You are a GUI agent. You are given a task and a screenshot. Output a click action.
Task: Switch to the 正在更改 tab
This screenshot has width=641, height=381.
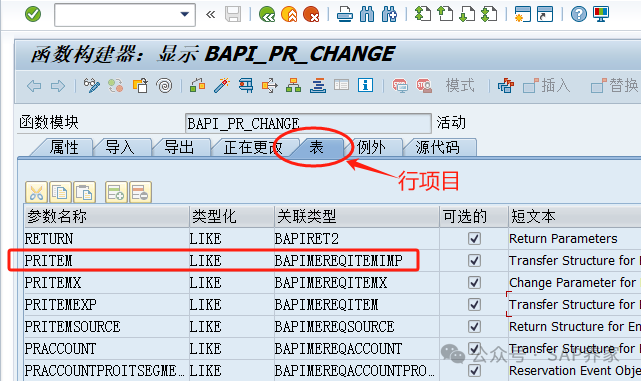pos(253,147)
